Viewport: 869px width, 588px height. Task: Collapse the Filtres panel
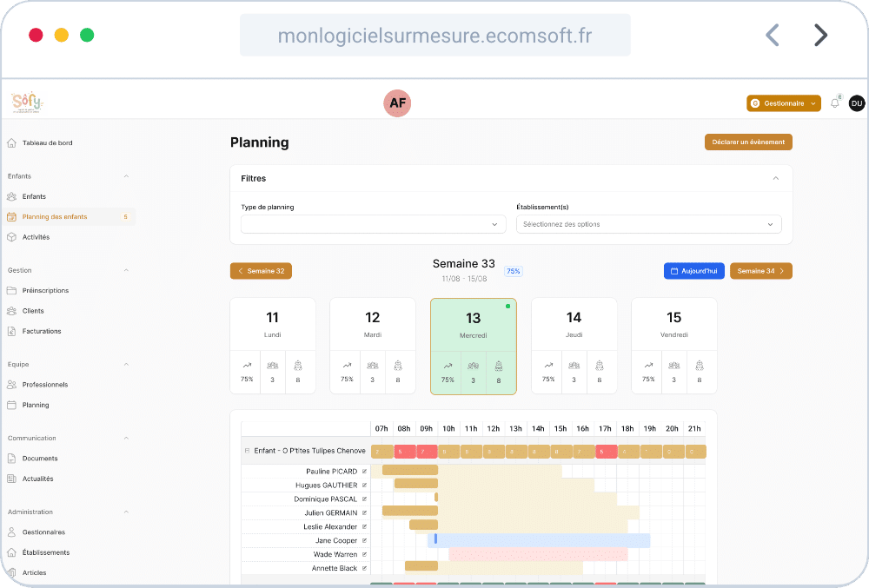775,178
